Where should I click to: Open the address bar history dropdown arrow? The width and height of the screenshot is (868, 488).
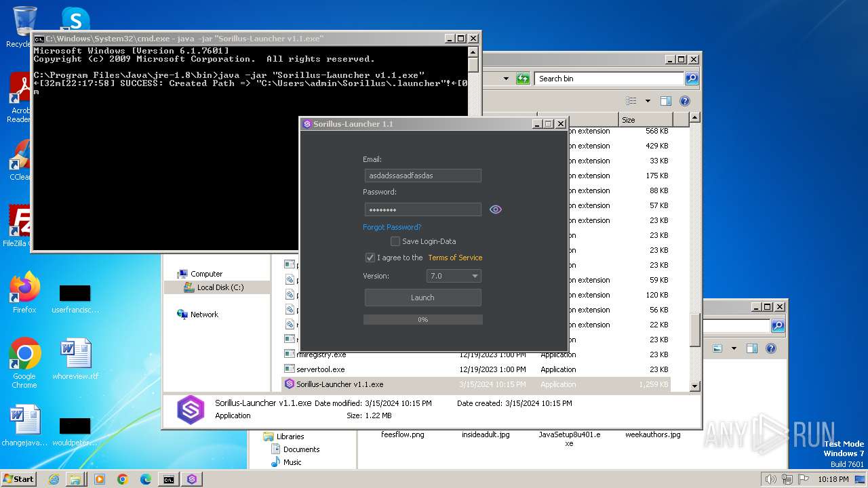[x=506, y=79]
